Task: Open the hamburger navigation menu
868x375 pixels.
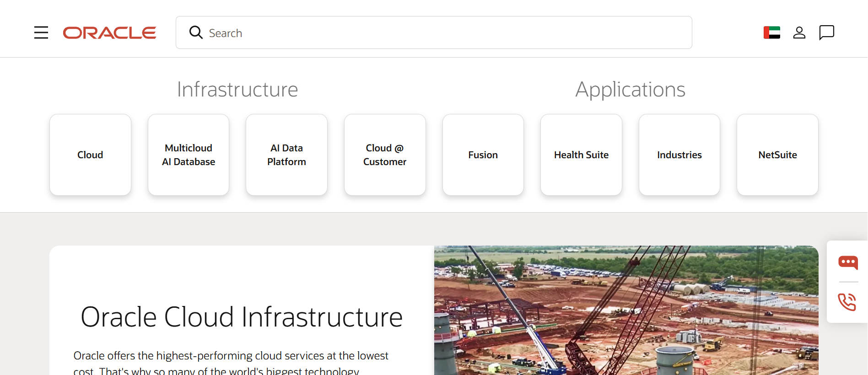Action: tap(41, 32)
